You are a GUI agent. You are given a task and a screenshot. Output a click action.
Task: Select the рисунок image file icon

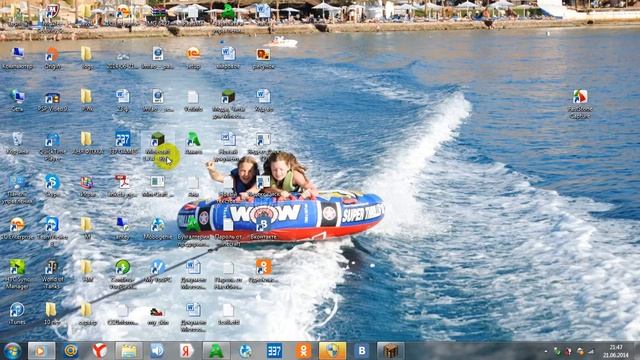263,58
